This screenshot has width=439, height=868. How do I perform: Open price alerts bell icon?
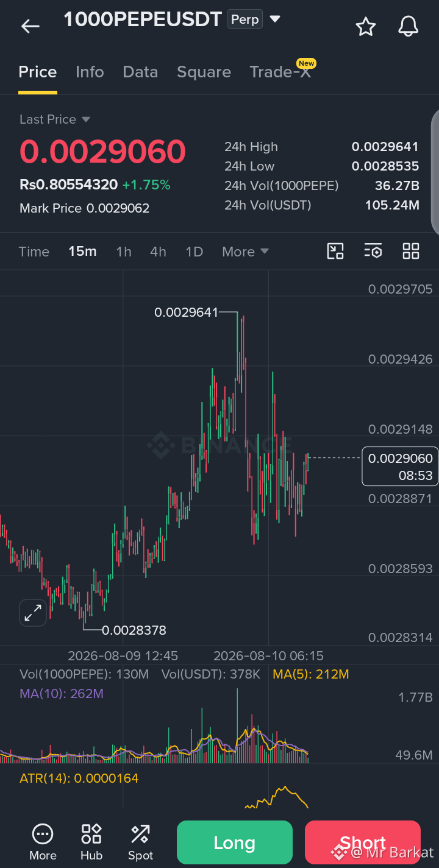409,26
